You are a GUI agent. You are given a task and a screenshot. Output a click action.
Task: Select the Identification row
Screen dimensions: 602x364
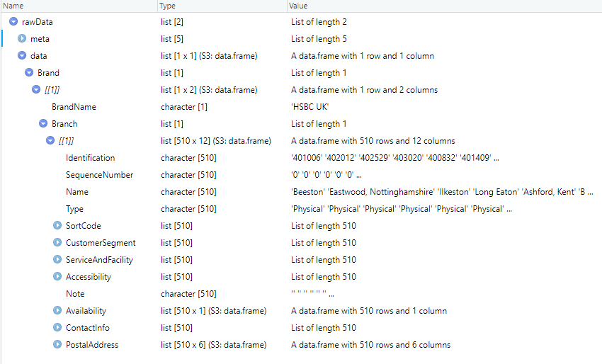pos(90,158)
